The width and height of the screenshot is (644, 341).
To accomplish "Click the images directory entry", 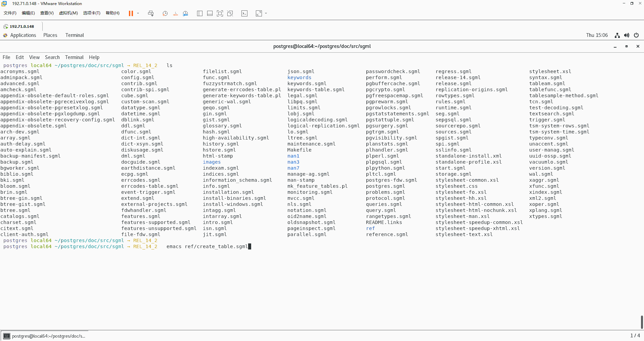I will pyautogui.click(x=212, y=162).
